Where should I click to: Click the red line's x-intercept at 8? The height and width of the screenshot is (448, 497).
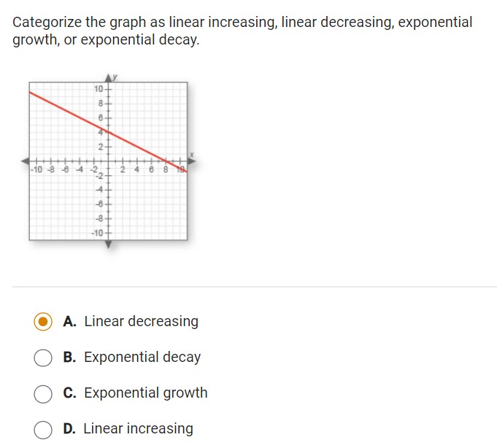coord(166,161)
